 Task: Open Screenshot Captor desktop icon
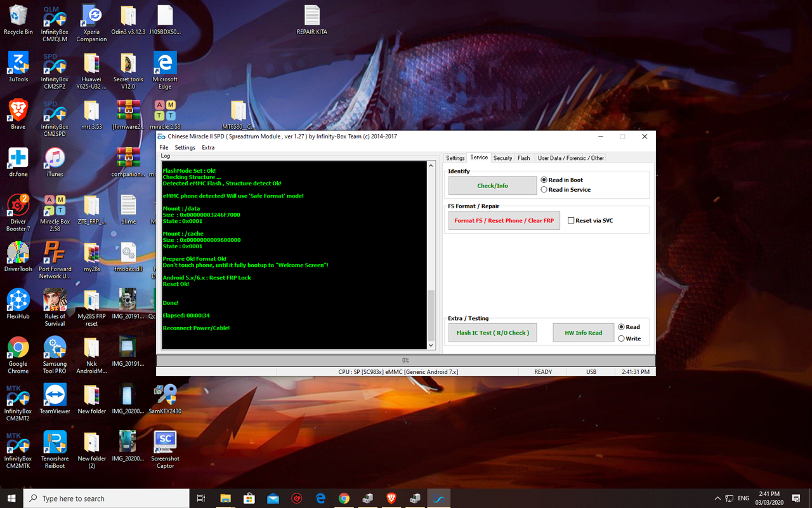point(165,450)
